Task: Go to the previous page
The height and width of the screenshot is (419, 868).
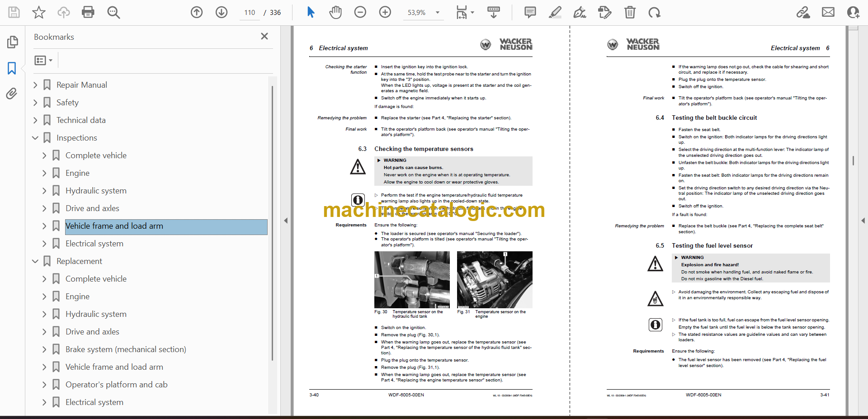Action: 197,12
